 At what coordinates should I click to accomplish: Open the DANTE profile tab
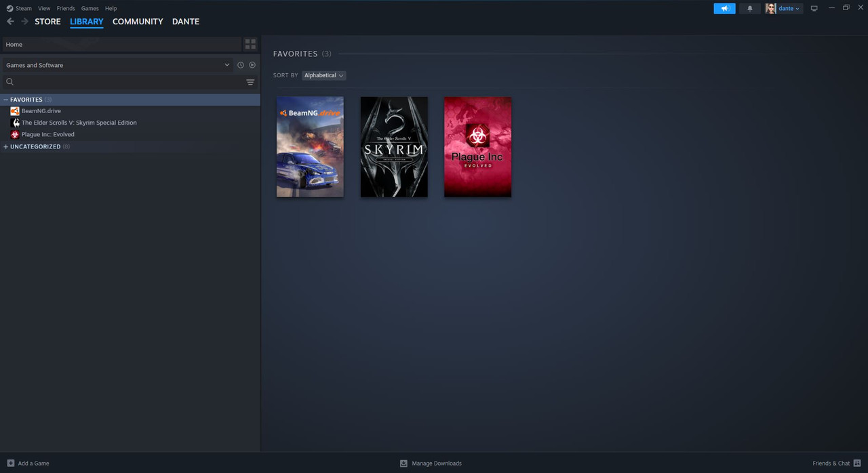coord(186,22)
